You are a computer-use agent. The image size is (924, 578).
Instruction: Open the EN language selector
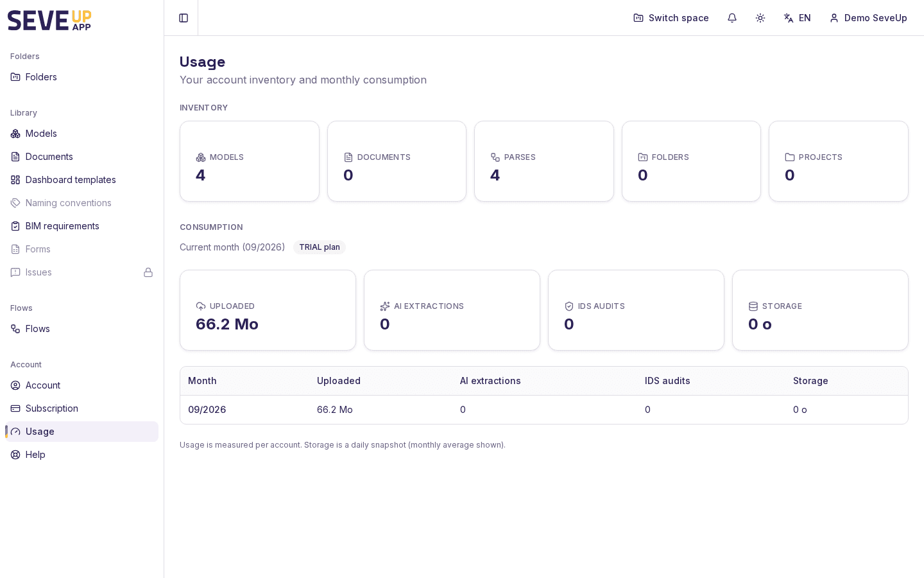click(798, 18)
